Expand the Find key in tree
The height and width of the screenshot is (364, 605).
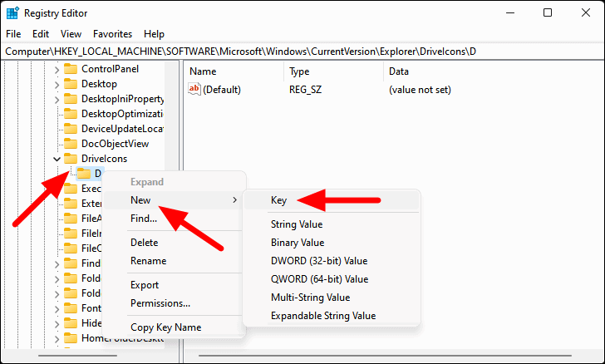[x=57, y=264]
